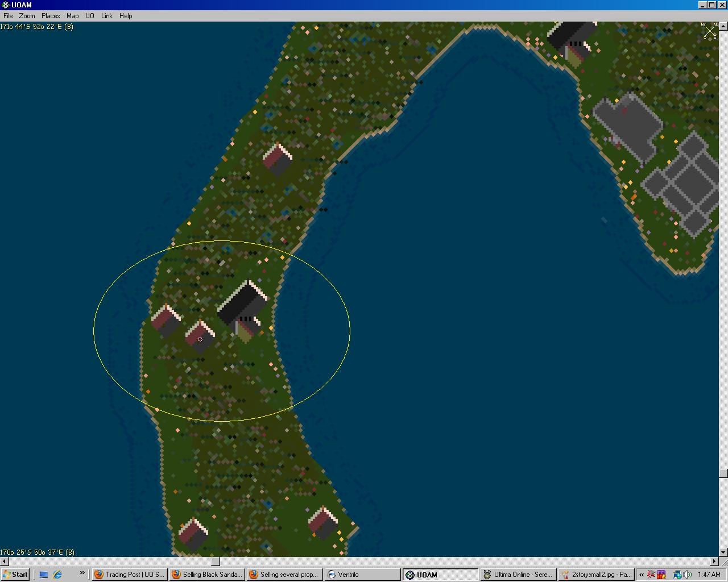
Task: Click the network connection tray icon
Action: 677,575
